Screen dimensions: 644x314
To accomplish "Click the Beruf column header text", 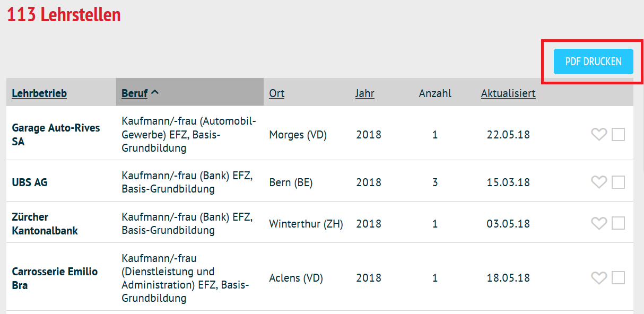I will coord(135,93).
